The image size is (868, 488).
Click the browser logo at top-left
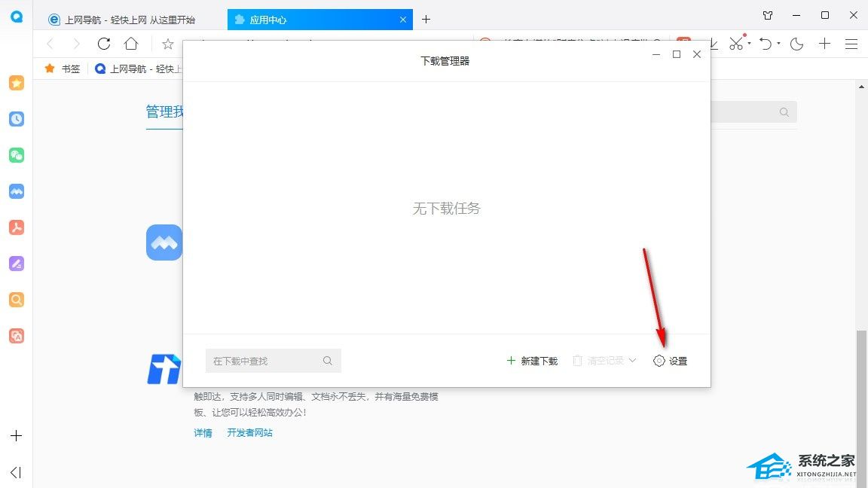click(x=17, y=17)
